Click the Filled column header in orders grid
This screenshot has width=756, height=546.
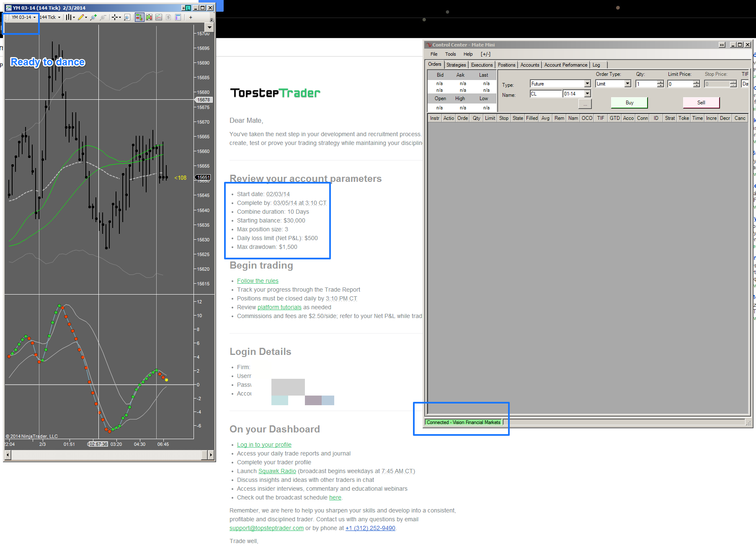[x=532, y=118]
